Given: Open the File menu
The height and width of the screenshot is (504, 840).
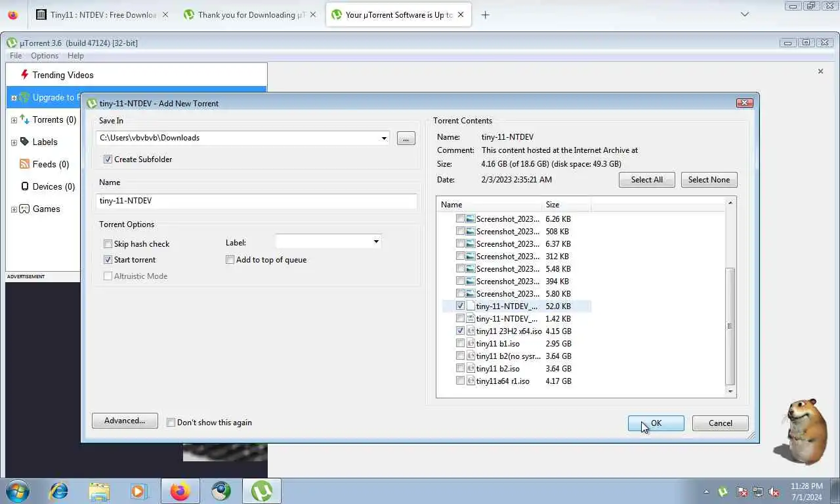Looking at the screenshot, I should coord(16,56).
